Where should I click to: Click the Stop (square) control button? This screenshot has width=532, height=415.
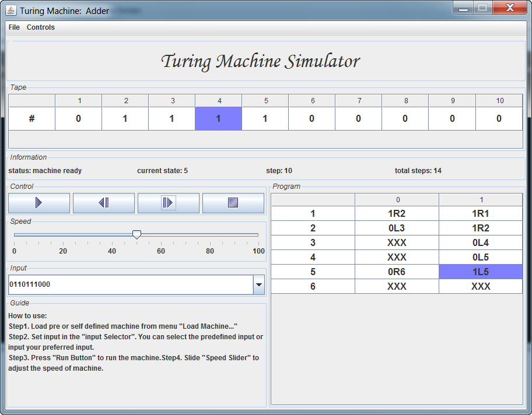tap(233, 203)
